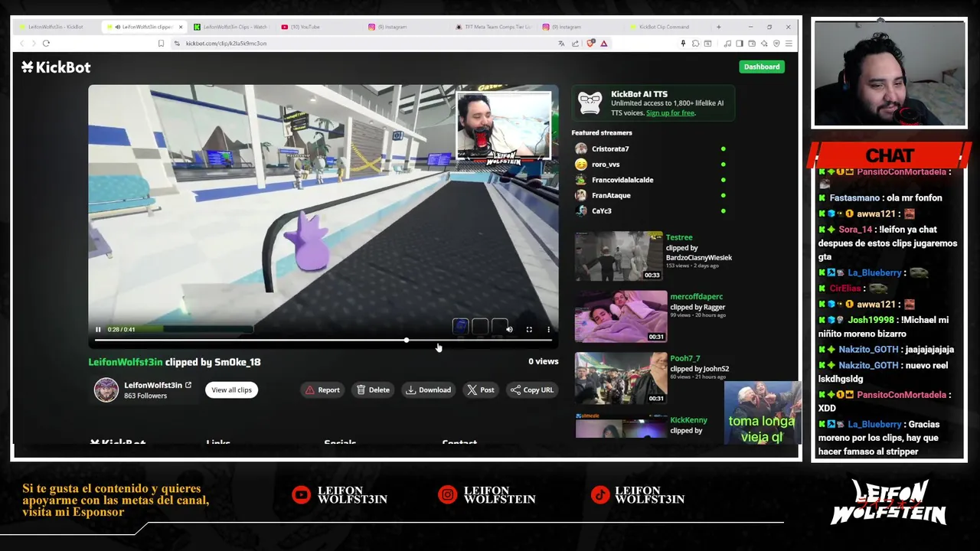Open the browser hamburger menu
This screenshot has height=551, width=980.
(789, 44)
